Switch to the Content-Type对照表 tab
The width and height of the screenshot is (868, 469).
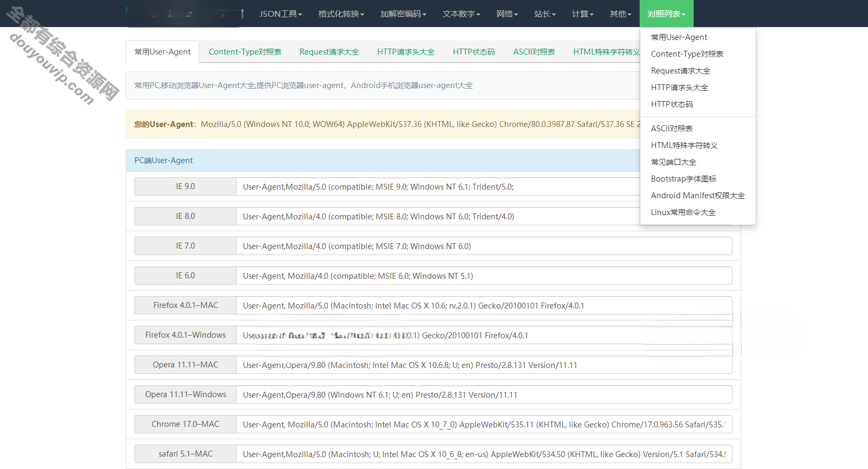(245, 52)
